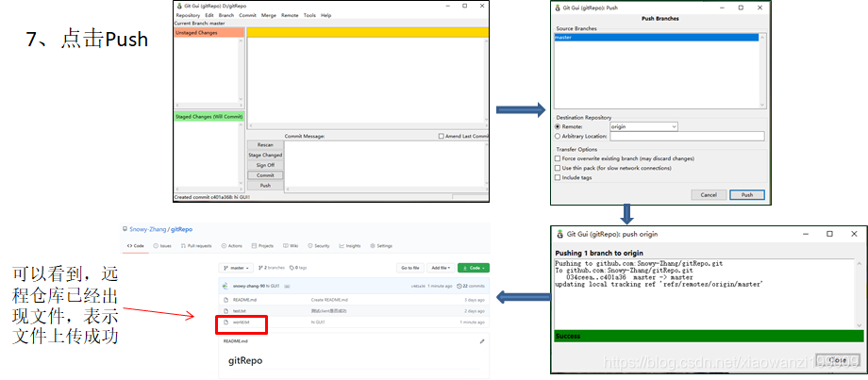
Task: Open the Branch menu in Git Gui
Action: coord(226,15)
